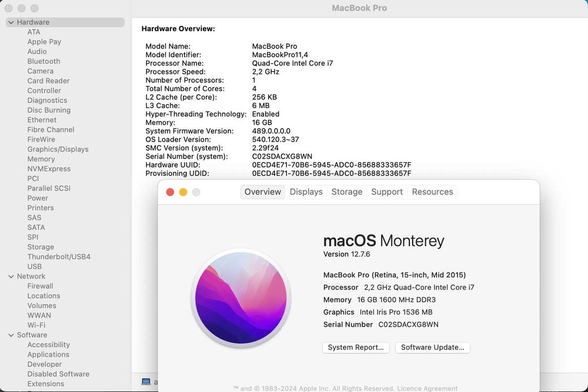Minimize the About This Mac window
Screen dimensions: 588x392
click(x=183, y=192)
